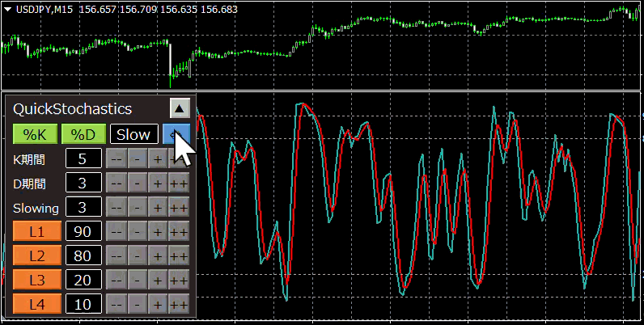The width and height of the screenshot is (644, 325).
Task: Click the close price value 156.683
Action: point(219,10)
